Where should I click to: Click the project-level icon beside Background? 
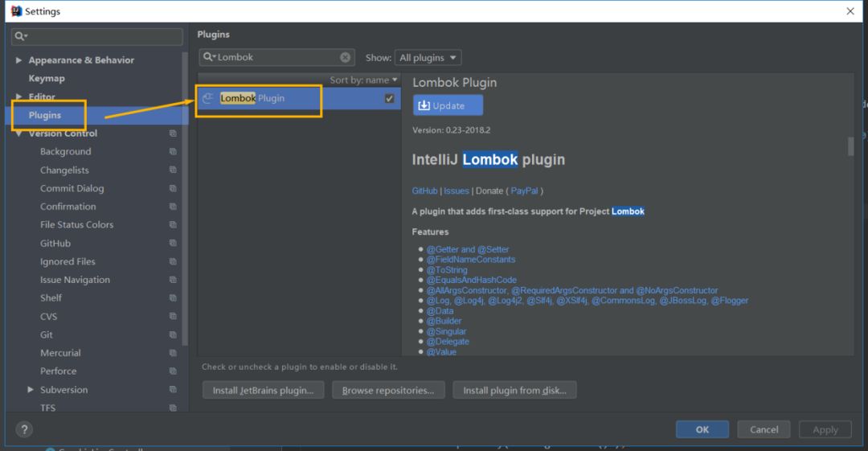(173, 151)
